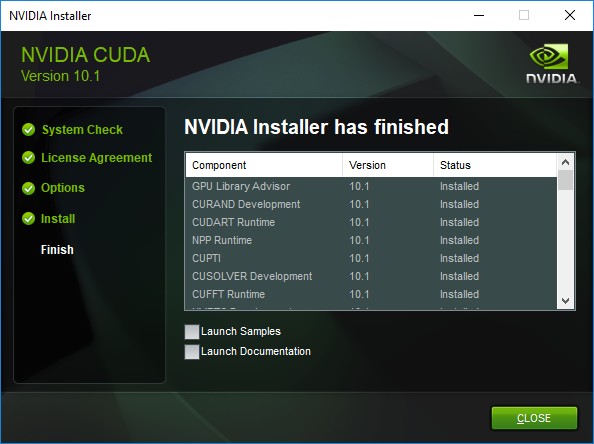Tick the Launch Documentation checkbox
Screen dimensions: 594x444
click(192, 352)
